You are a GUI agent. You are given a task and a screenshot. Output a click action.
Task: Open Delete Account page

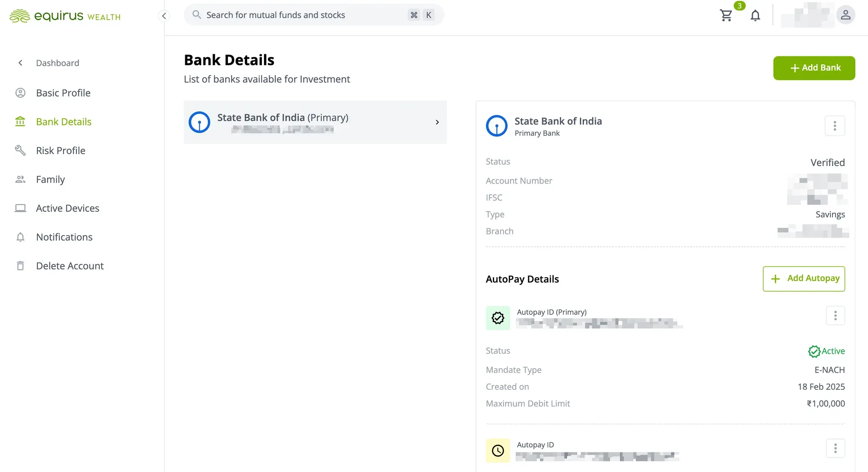coord(70,266)
